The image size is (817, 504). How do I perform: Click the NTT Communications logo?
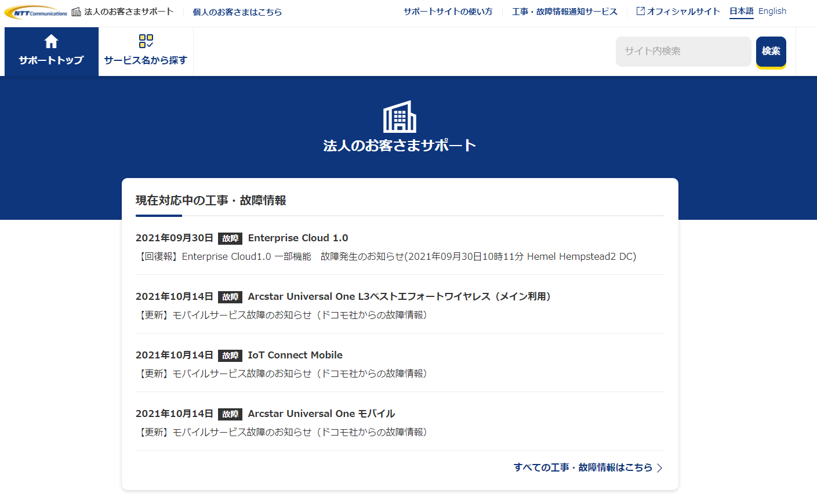pos(36,12)
